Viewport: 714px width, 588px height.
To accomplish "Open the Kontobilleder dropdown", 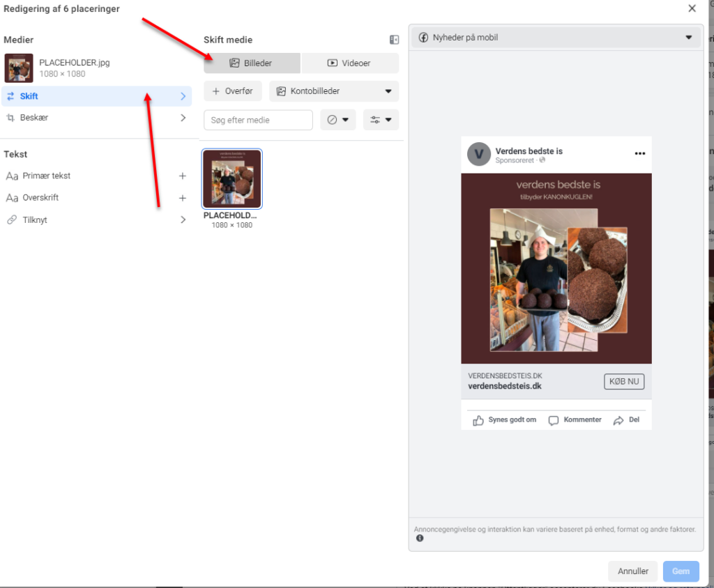I will pyautogui.click(x=334, y=91).
